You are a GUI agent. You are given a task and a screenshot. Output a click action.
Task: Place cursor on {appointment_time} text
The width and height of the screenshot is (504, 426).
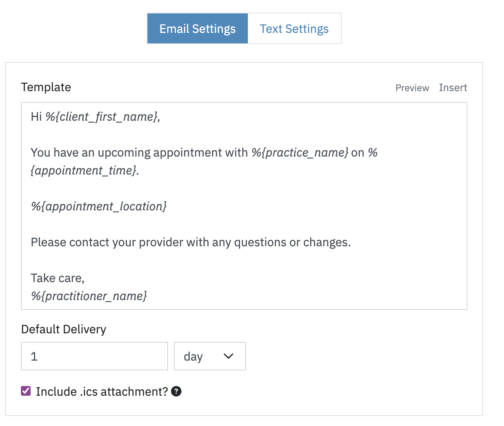(83, 170)
